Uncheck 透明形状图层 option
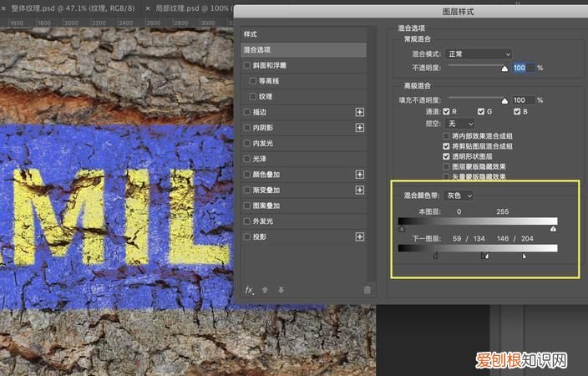Image resolution: width=588 pixels, height=376 pixels. pos(446,156)
